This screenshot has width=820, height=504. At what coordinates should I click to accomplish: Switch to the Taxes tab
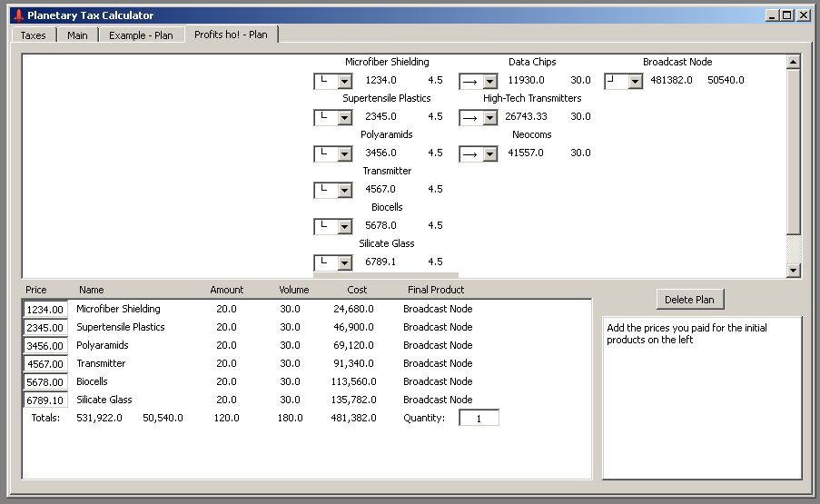[x=34, y=35]
